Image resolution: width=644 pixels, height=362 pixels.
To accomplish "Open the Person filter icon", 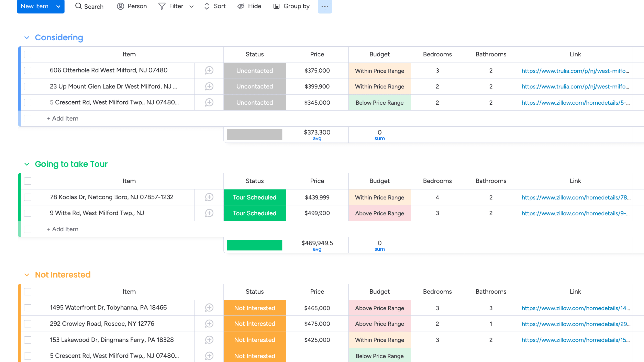I will [x=121, y=6].
